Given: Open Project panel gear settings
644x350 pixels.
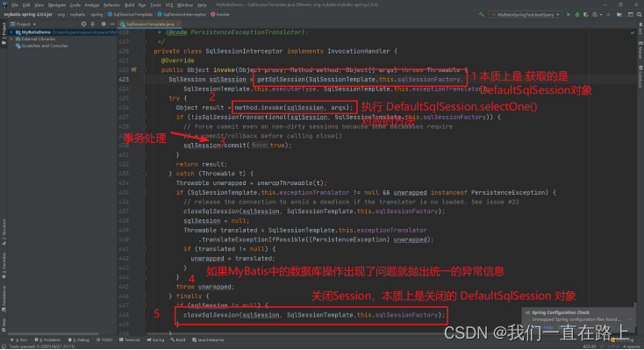Looking at the screenshot, I should [103, 25].
